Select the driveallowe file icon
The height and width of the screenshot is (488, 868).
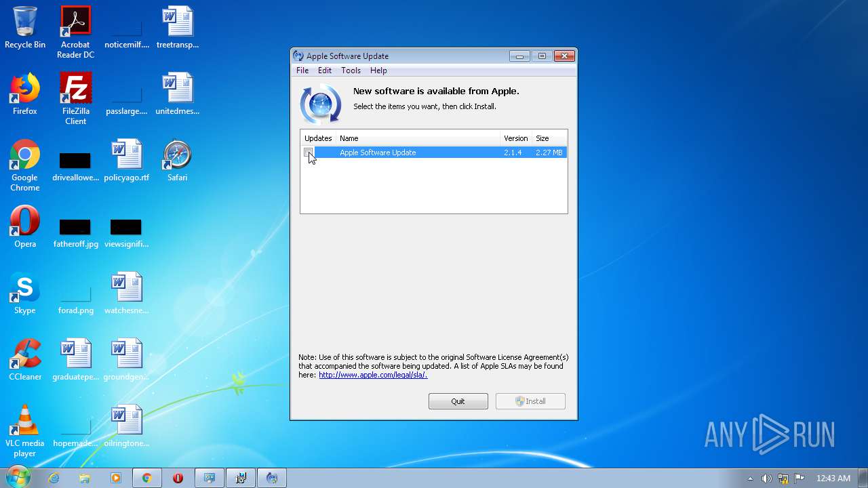coord(75,165)
